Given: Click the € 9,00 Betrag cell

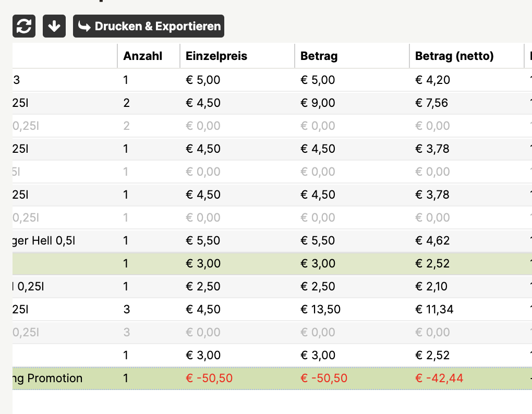Looking at the screenshot, I should tap(318, 103).
